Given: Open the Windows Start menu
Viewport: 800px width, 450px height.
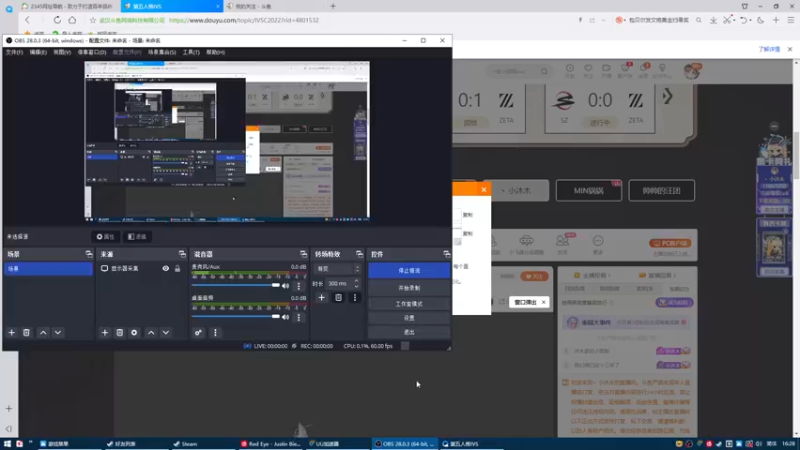Looking at the screenshot, I should pyautogui.click(x=7, y=444).
